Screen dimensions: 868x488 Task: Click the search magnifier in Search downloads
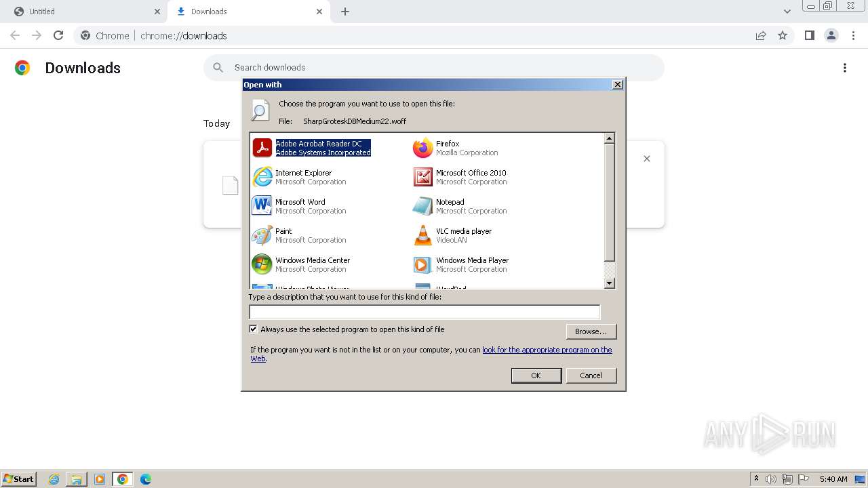(x=218, y=67)
